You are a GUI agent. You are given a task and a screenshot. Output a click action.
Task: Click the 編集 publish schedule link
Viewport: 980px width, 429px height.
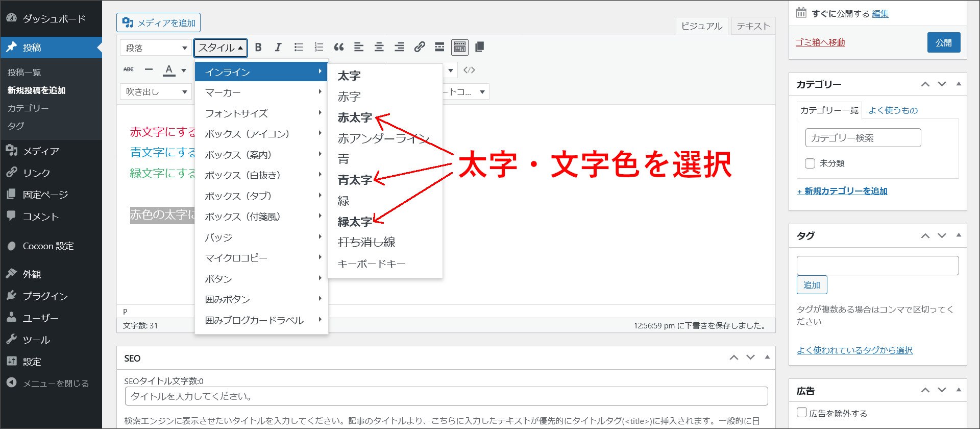pyautogui.click(x=880, y=14)
